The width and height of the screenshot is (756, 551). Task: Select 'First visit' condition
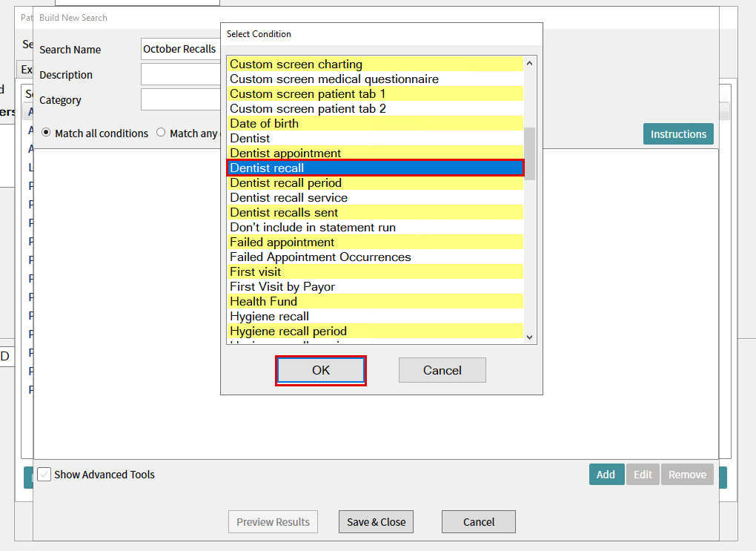click(375, 272)
